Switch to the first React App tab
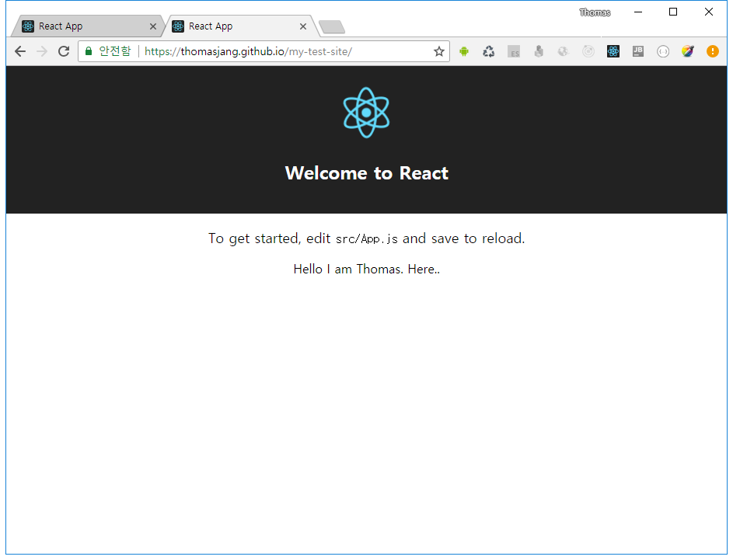The image size is (733, 560). tap(87, 26)
